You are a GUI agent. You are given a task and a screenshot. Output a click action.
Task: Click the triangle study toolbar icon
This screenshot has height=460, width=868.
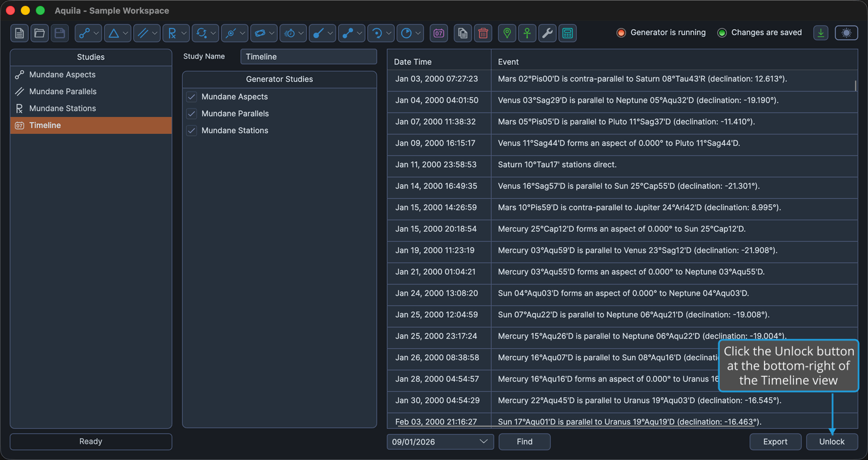114,33
